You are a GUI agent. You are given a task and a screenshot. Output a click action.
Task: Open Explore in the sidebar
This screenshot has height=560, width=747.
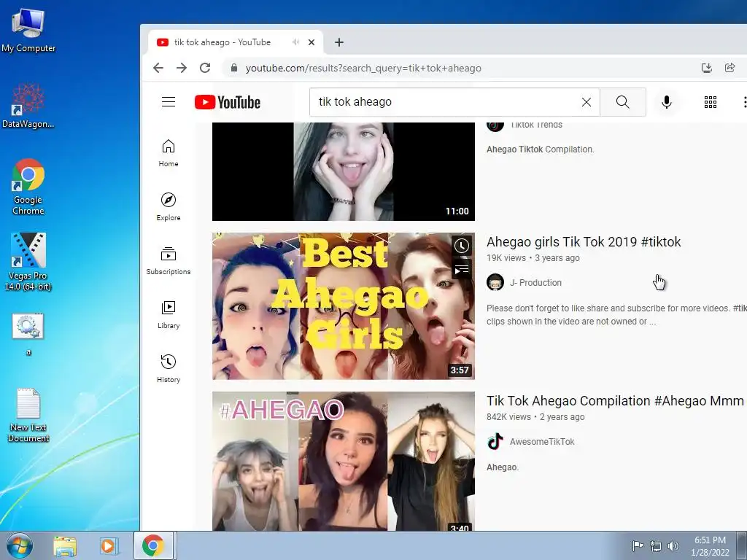(169, 207)
